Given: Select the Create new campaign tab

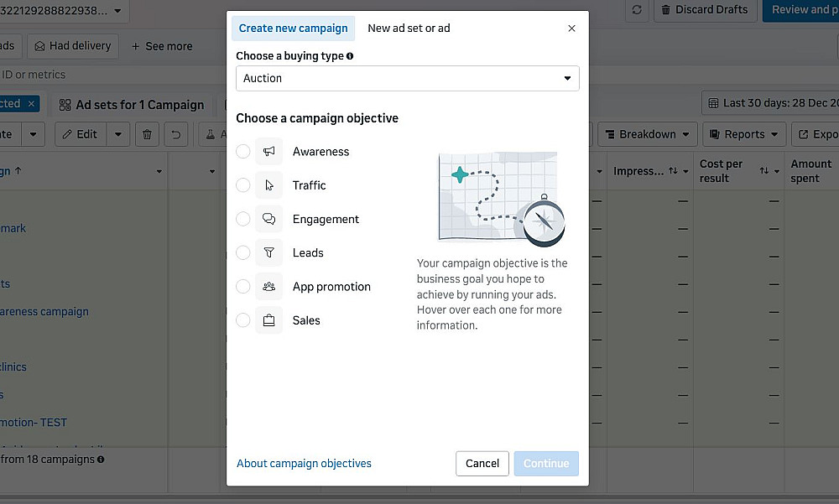Looking at the screenshot, I should (x=293, y=29).
